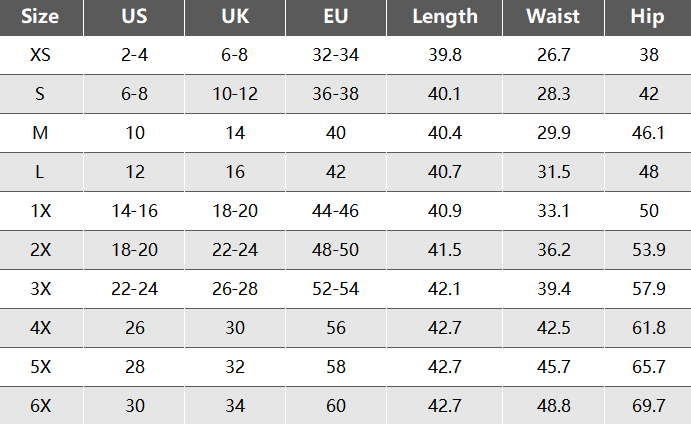Click the UK column header
The image size is (691, 424).
point(235,17)
